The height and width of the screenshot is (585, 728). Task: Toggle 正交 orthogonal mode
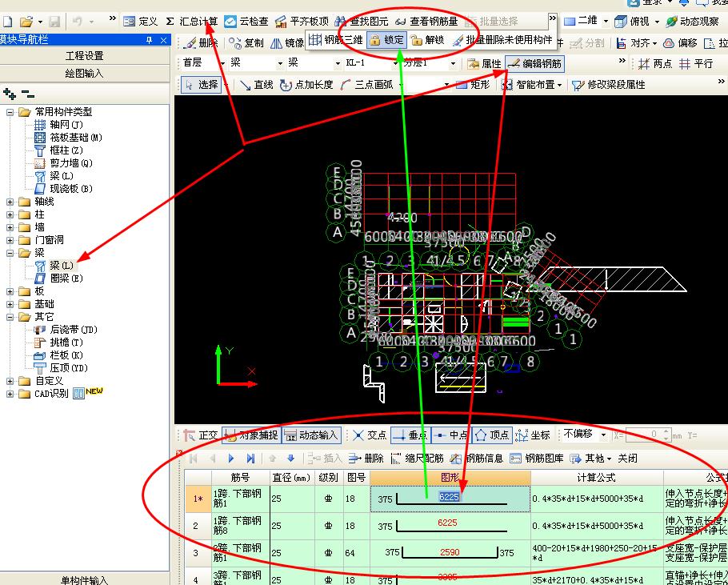[201, 435]
